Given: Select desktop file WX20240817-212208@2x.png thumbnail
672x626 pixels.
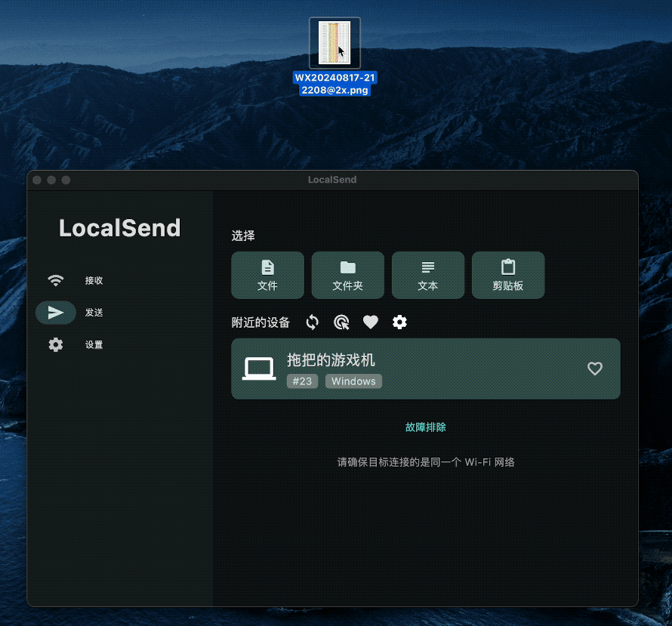Looking at the screenshot, I should (x=334, y=43).
